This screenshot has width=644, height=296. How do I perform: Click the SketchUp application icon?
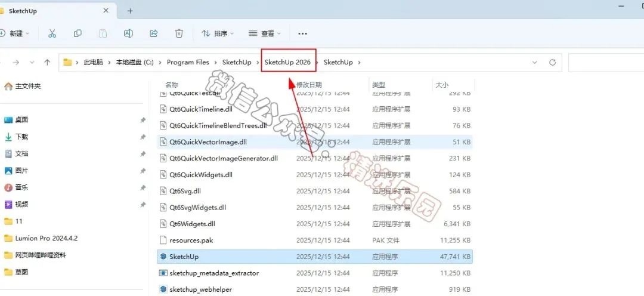(x=163, y=257)
